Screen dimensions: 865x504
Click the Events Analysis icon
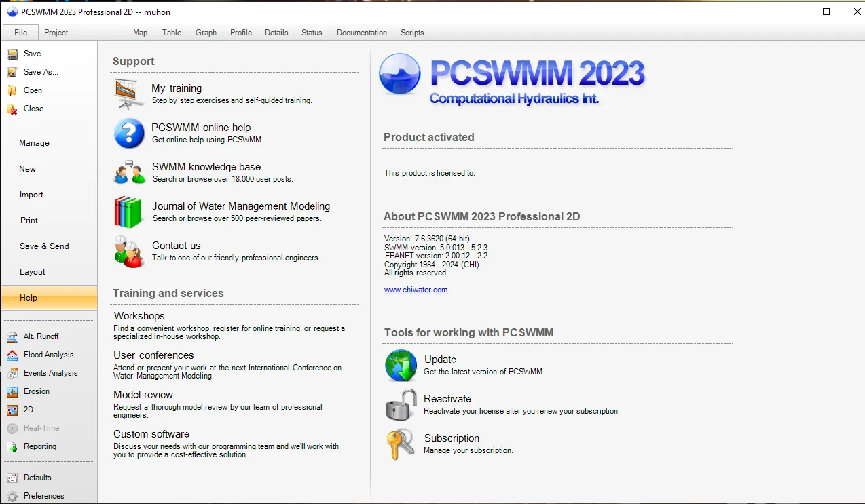(12, 373)
